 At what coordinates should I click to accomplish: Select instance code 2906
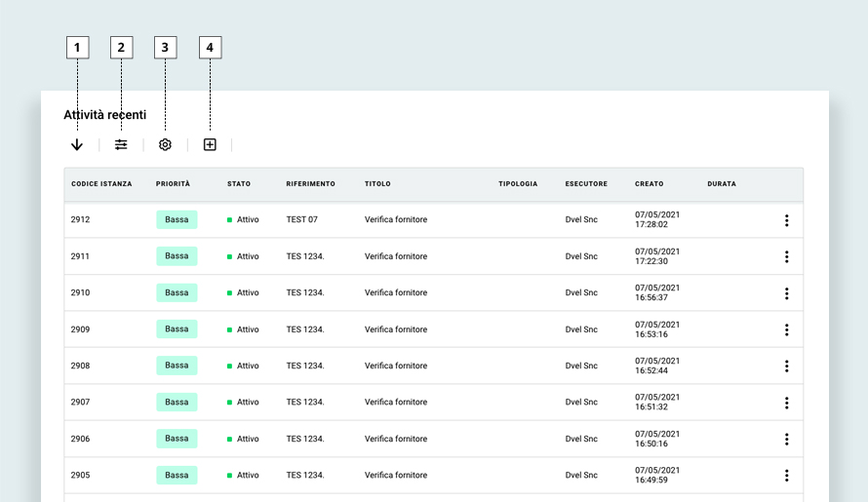tap(80, 439)
